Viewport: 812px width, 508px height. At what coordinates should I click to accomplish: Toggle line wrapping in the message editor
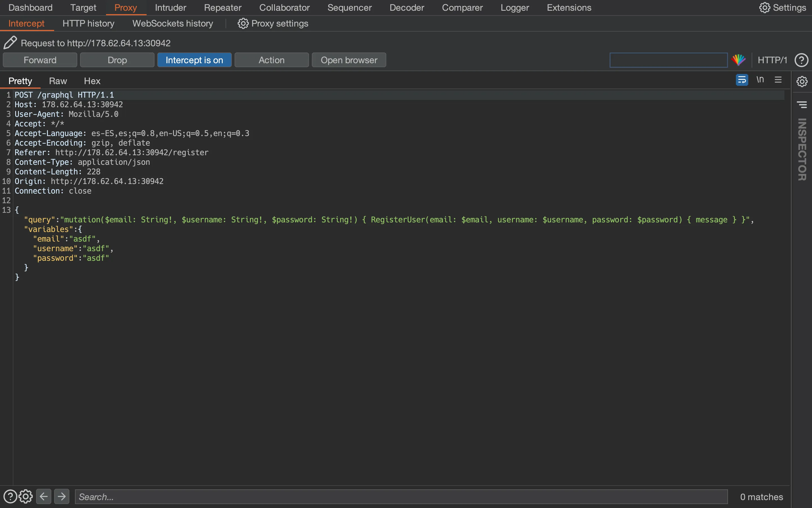[742, 80]
